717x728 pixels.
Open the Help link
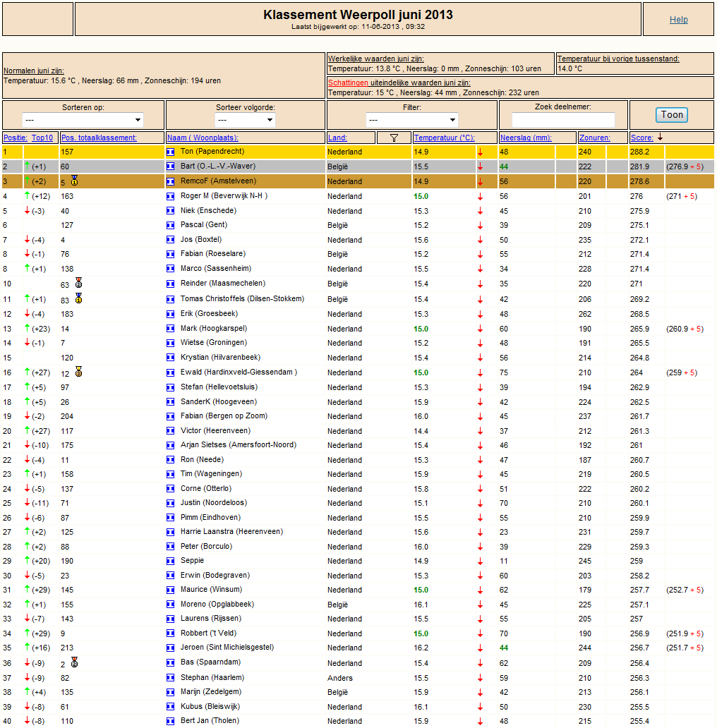[x=678, y=20]
